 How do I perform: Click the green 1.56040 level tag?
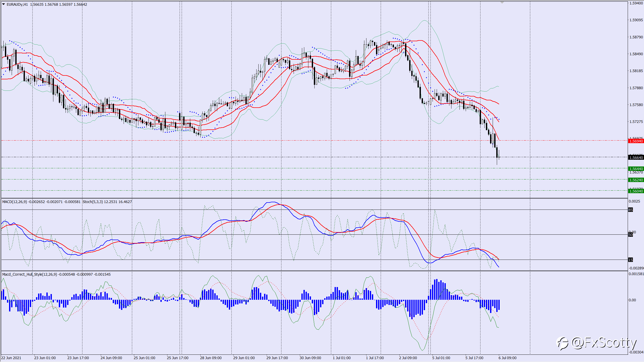[636, 191]
